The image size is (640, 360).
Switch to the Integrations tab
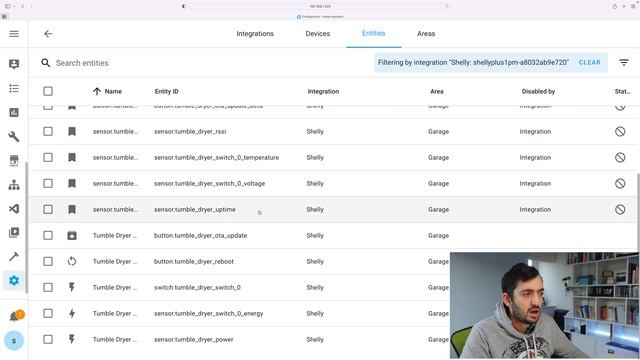(255, 34)
